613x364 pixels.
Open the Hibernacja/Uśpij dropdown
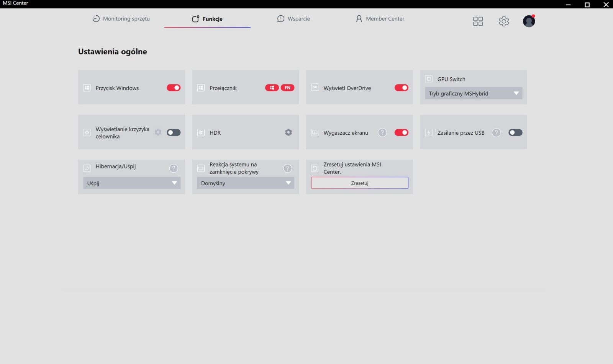click(131, 183)
